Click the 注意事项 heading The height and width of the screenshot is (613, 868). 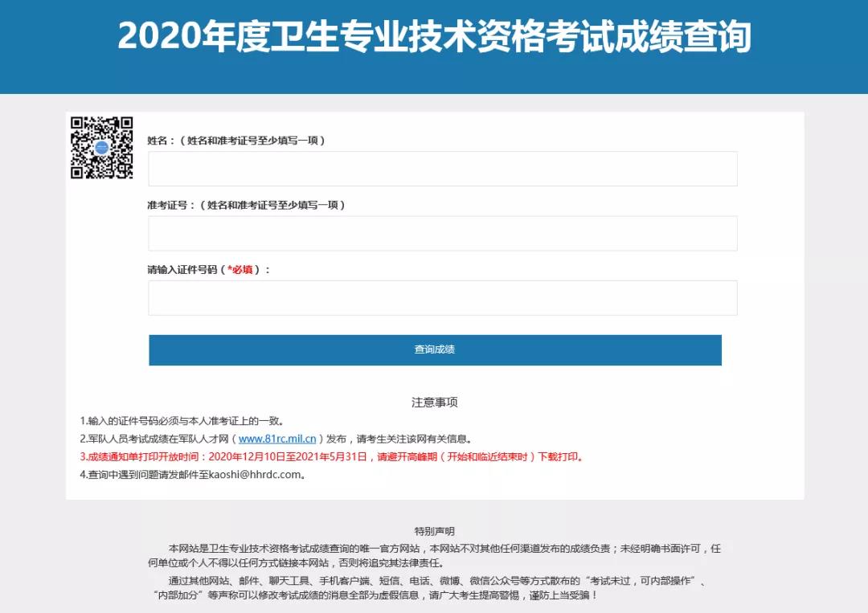[x=434, y=402]
